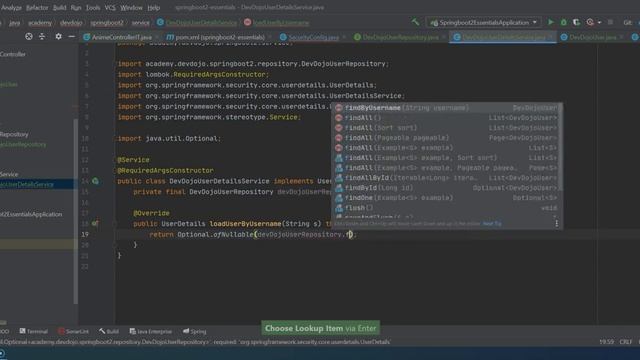Click the 'springboot2' breadcrumb
640x360 pixels.
click(107, 23)
